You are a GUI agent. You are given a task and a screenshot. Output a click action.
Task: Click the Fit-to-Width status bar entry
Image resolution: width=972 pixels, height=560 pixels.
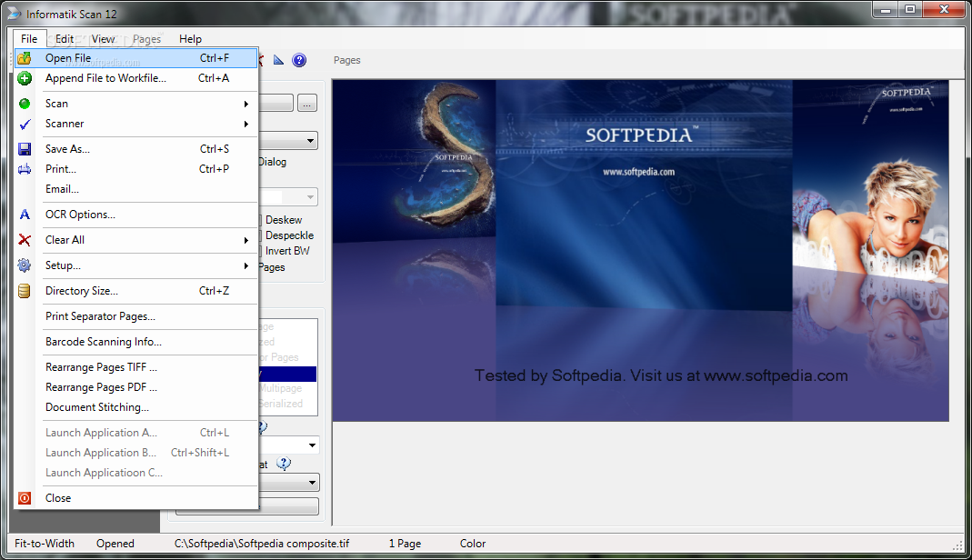[44, 544]
